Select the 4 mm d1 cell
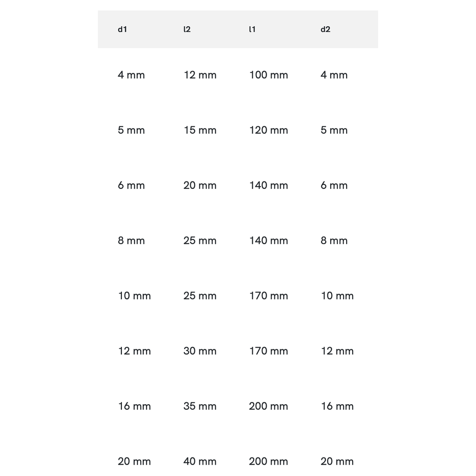Viewport: 476px width, 476px height. click(131, 75)
